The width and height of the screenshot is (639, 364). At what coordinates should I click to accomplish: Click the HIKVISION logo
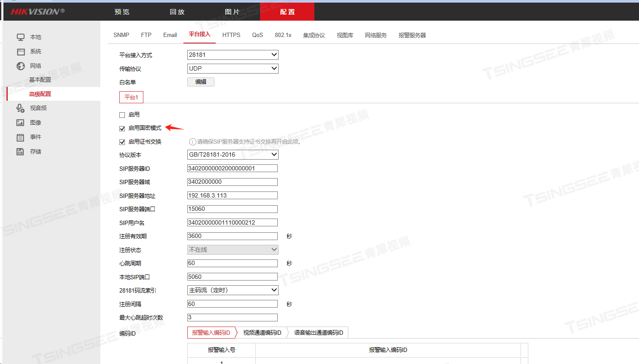click(37, 12)
